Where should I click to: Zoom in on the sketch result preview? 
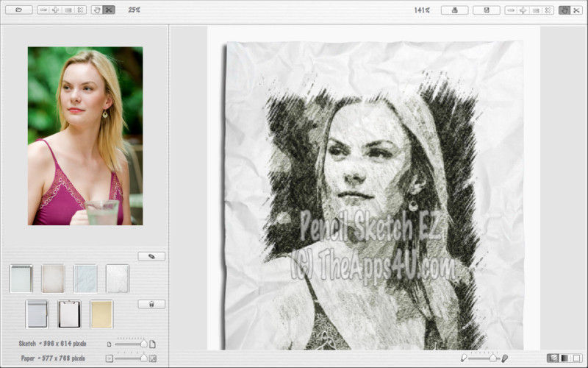(523, 10)
